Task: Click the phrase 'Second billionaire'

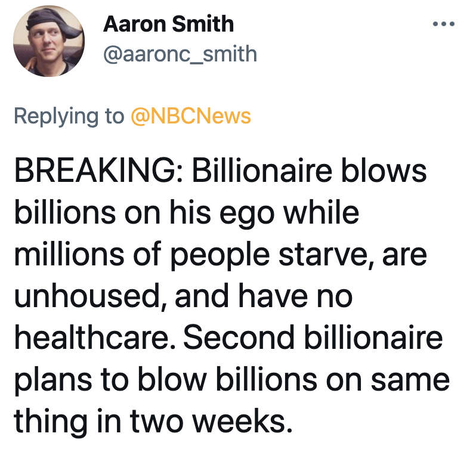Action: [313, 338]
